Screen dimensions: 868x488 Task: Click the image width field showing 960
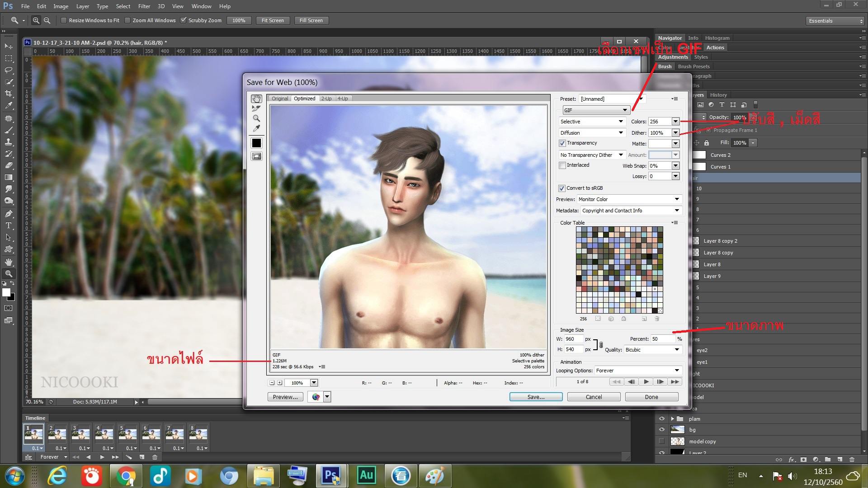573,339
